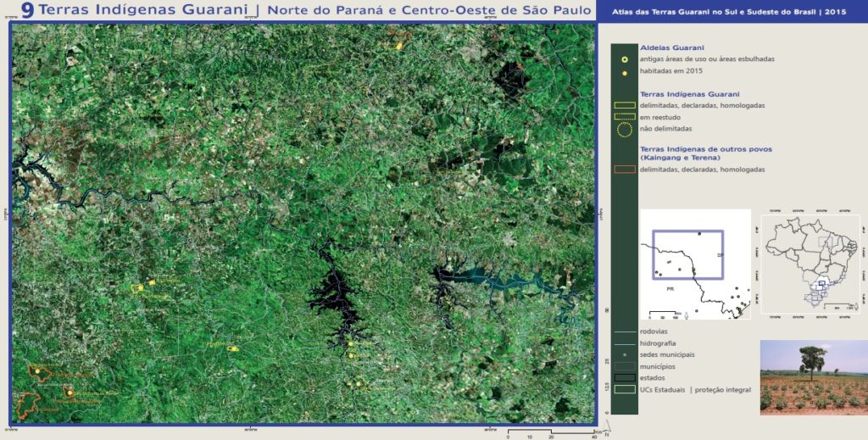Click the 'sedes municipais' legend label
Screen dimensions: 868x440
tap(666, 354)
